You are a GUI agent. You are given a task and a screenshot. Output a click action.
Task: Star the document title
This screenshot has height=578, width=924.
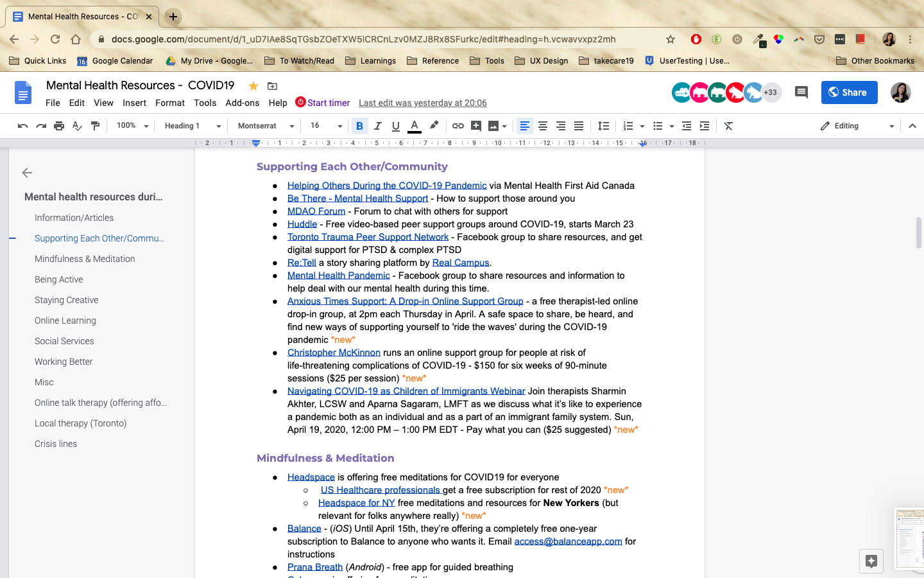coord(253,86)
